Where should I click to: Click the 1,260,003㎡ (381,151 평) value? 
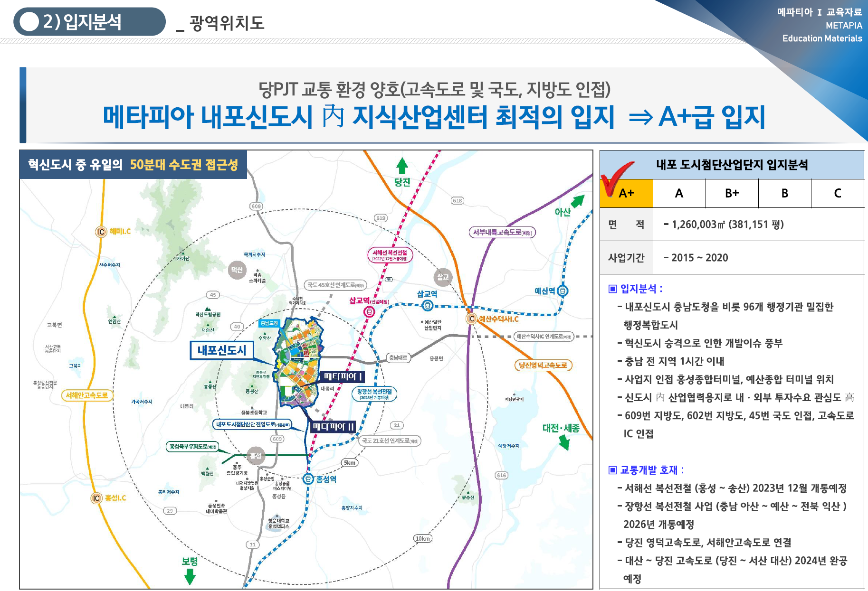click(x=724, y=225)
